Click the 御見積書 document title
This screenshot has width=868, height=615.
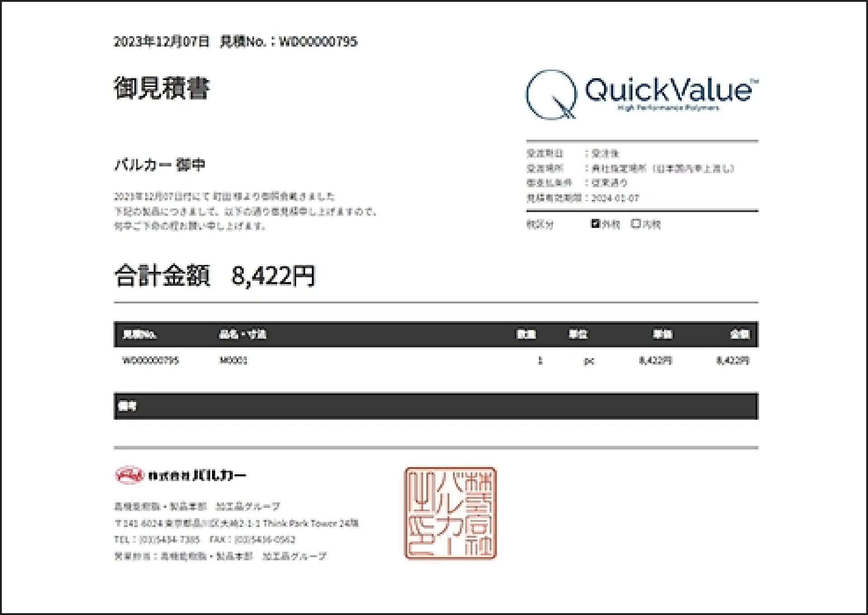[161, 88]
